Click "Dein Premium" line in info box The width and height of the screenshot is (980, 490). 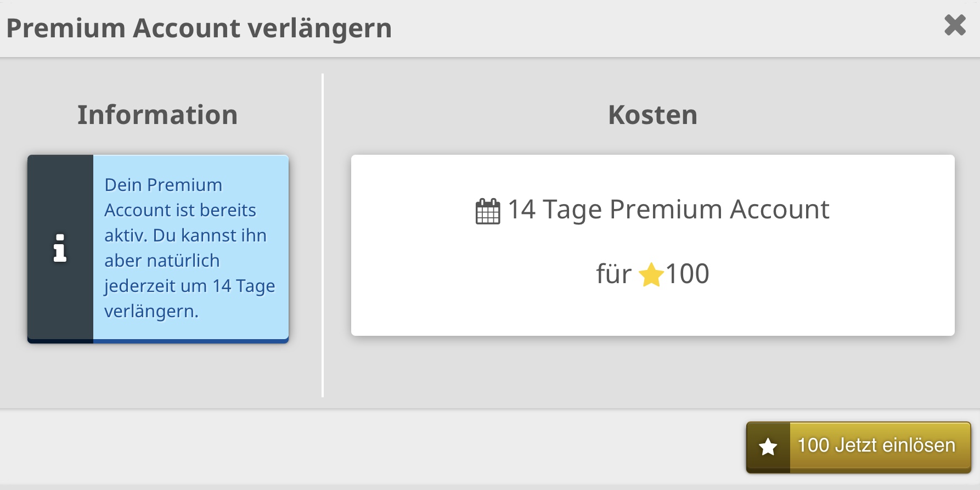click(163, 185)
